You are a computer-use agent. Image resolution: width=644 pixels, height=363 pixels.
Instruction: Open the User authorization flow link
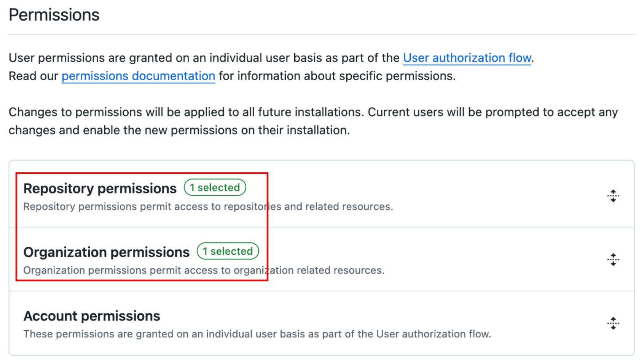pyautogui.click(x=467, y=58)
